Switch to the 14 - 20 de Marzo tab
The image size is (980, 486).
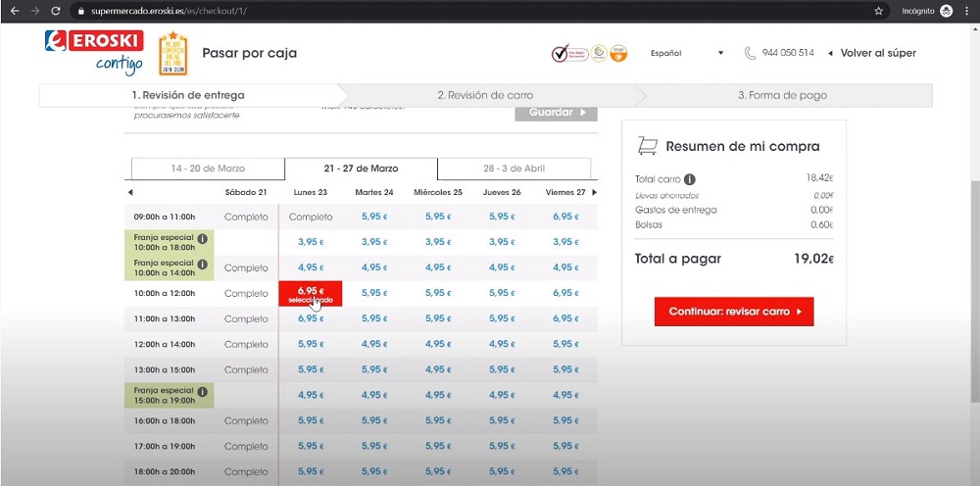click(x=208, y=169)
